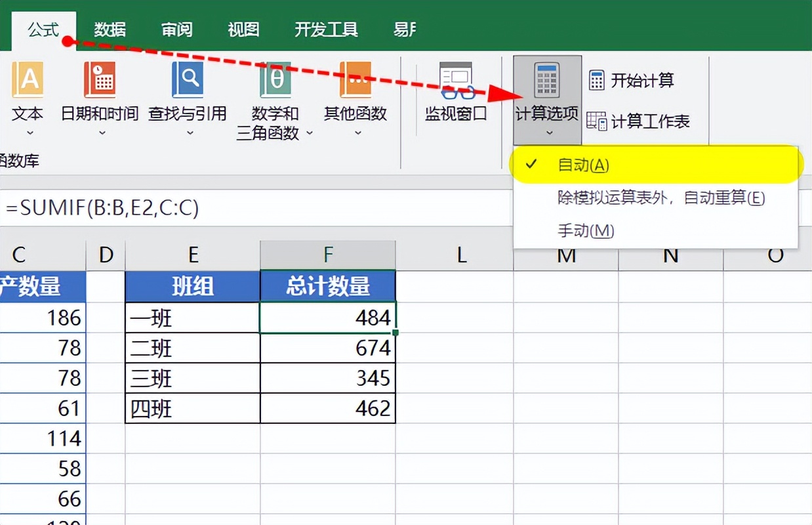Screen dimensions: 812x525
Task: Click the 四班 cell
Action: (x=193, y=408)
